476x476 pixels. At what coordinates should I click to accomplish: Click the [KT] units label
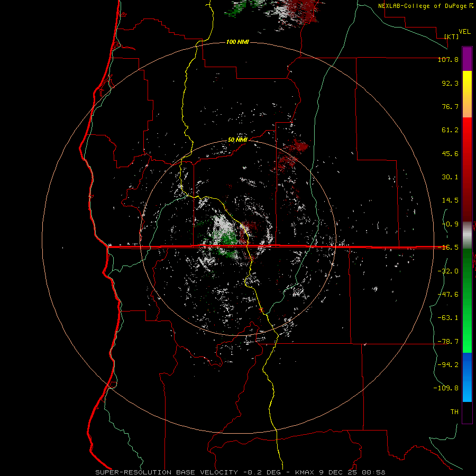(452, 36)
